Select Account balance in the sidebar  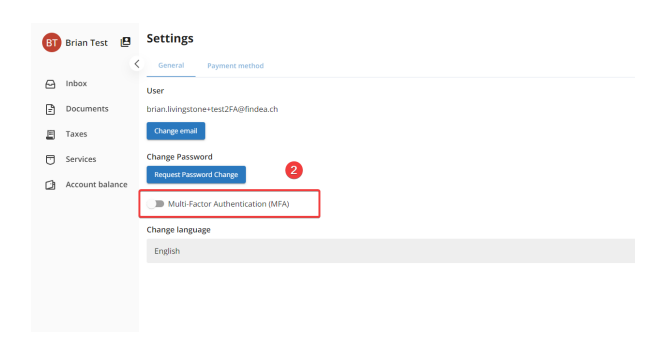[x=96, y=184]
